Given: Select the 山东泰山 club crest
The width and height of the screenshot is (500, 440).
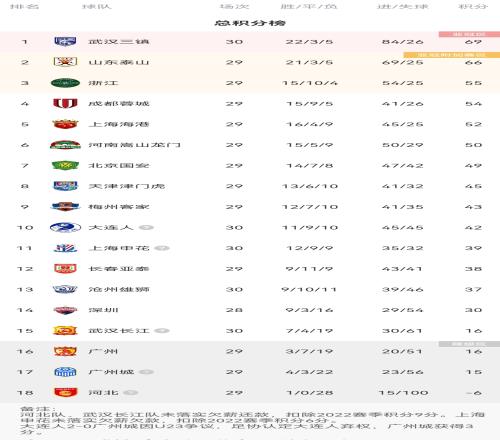Looking at the screenshot, I should coord(65,62).
